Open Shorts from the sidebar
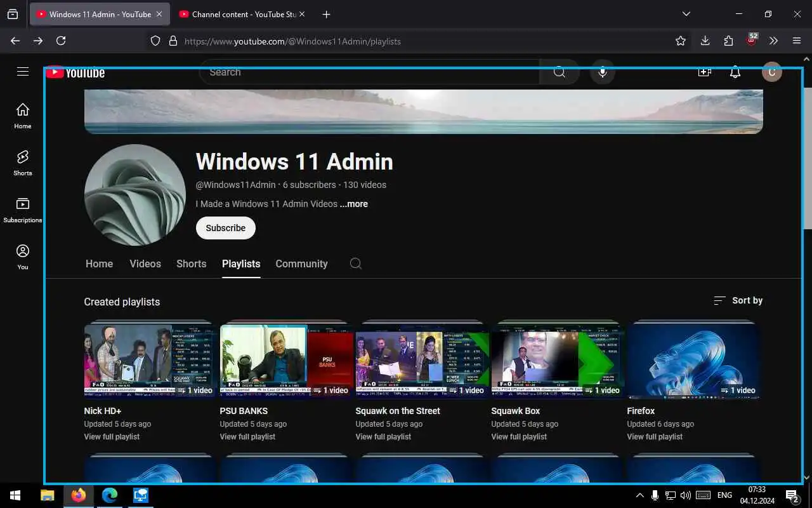 click(23, 163)
